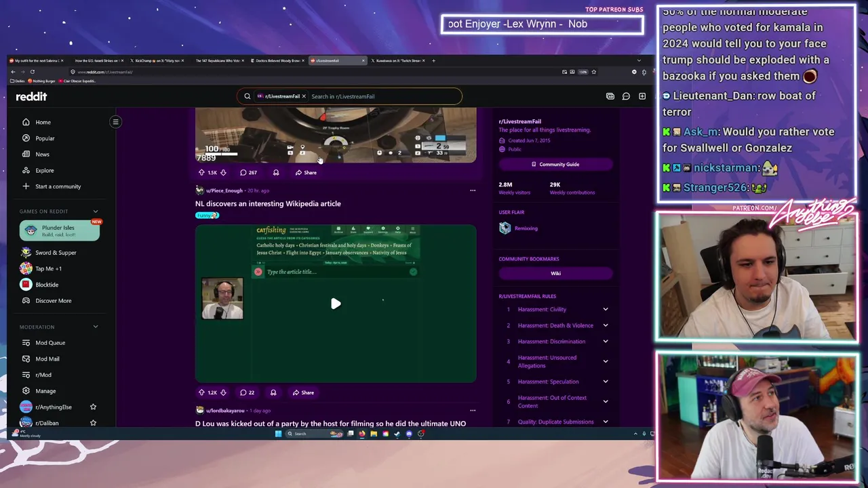Open u/Piece_Enough profile
Viewport: 868px width, 488px height.
pos(224,190)
